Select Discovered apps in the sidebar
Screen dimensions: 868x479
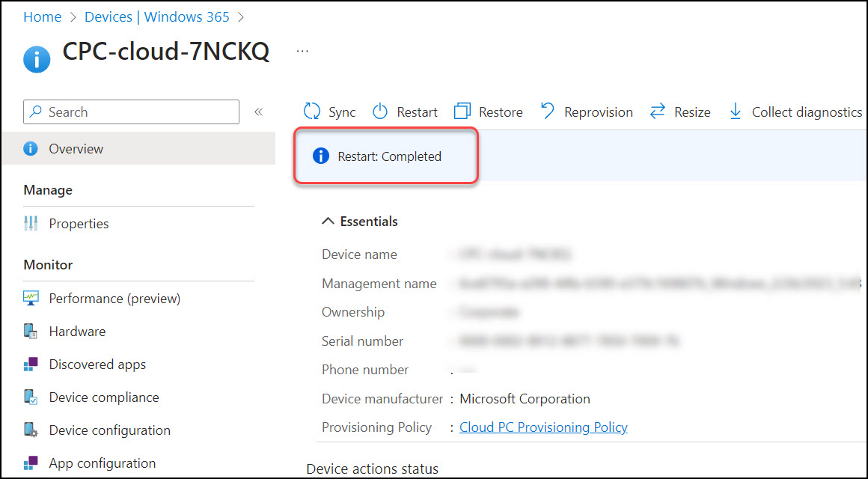[97, 364]
